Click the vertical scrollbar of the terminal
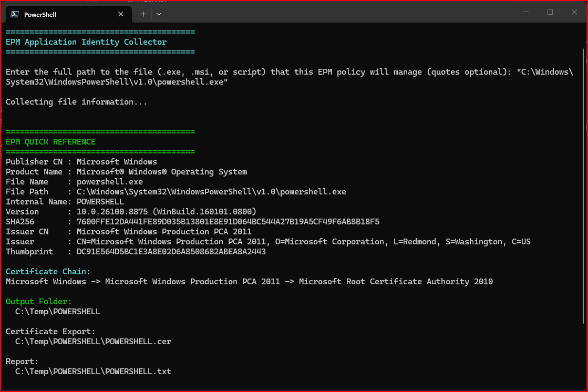This screenshot has height=392, width=588. 583,185
